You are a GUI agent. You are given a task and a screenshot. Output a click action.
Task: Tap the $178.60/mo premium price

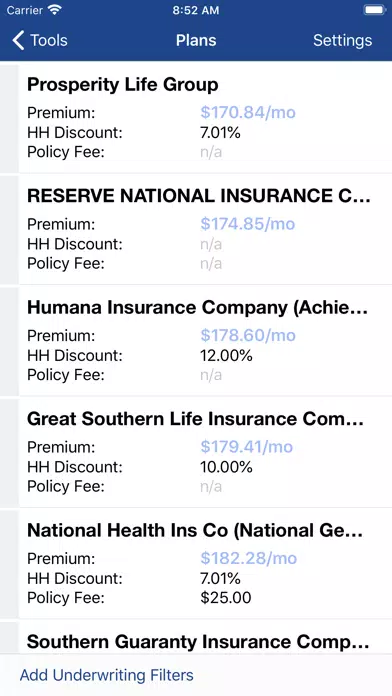[248, 335]
